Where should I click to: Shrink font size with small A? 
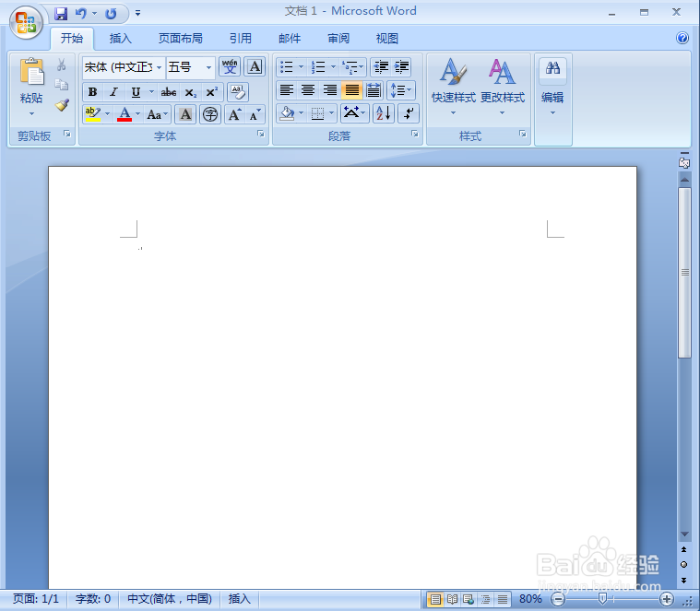click(255, 114)
